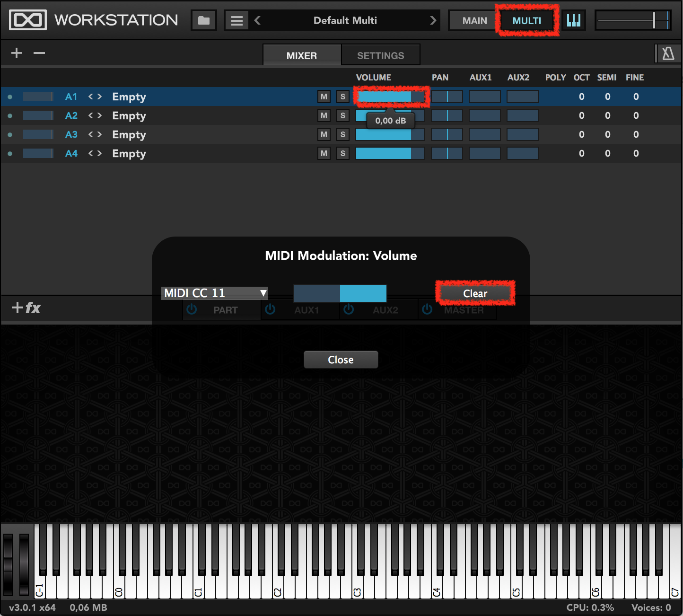Go to next multi preset arrow
This screenshot has width=683, height=616.
(433, 20)
